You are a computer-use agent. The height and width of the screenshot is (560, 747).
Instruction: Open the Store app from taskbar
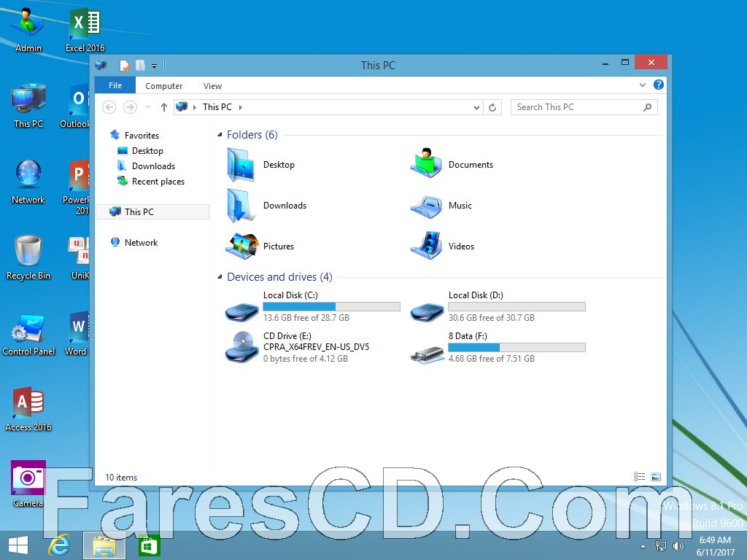(x=149, y=545)
